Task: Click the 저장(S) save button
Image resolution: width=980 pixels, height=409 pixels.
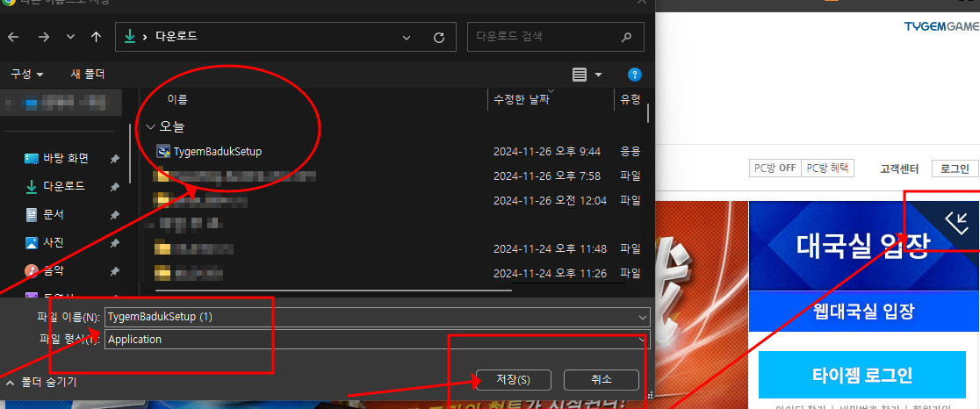Action: point(514,380)
